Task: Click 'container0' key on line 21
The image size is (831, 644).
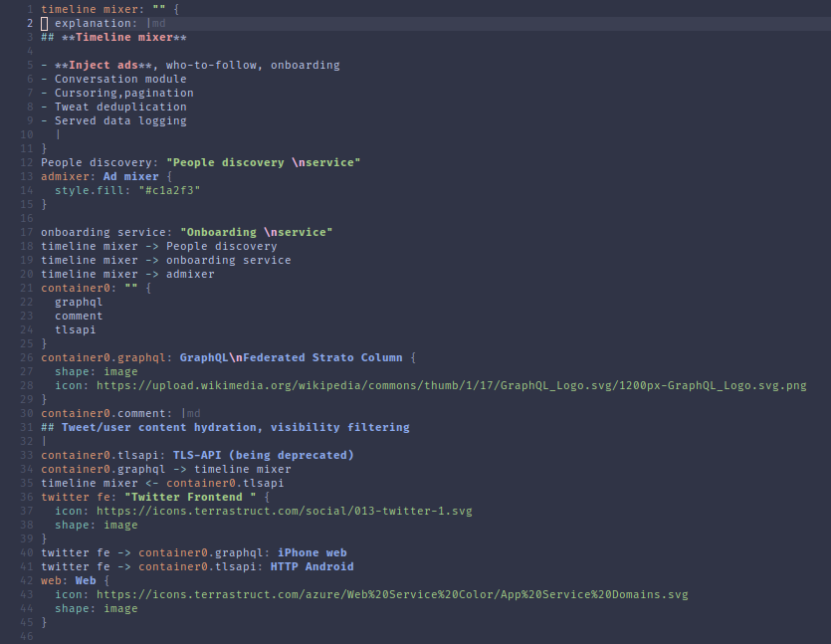Action: 76,288
